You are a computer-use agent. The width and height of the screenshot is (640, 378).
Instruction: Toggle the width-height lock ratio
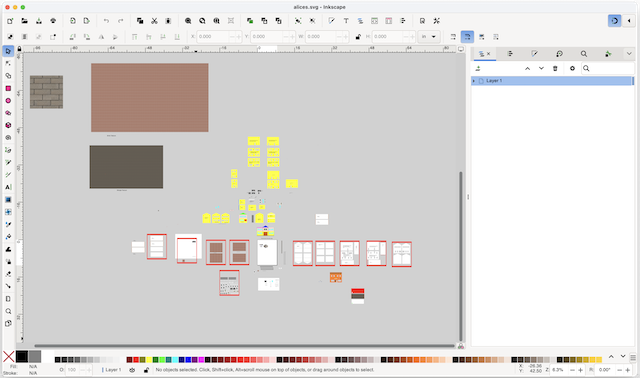point(358,37)
